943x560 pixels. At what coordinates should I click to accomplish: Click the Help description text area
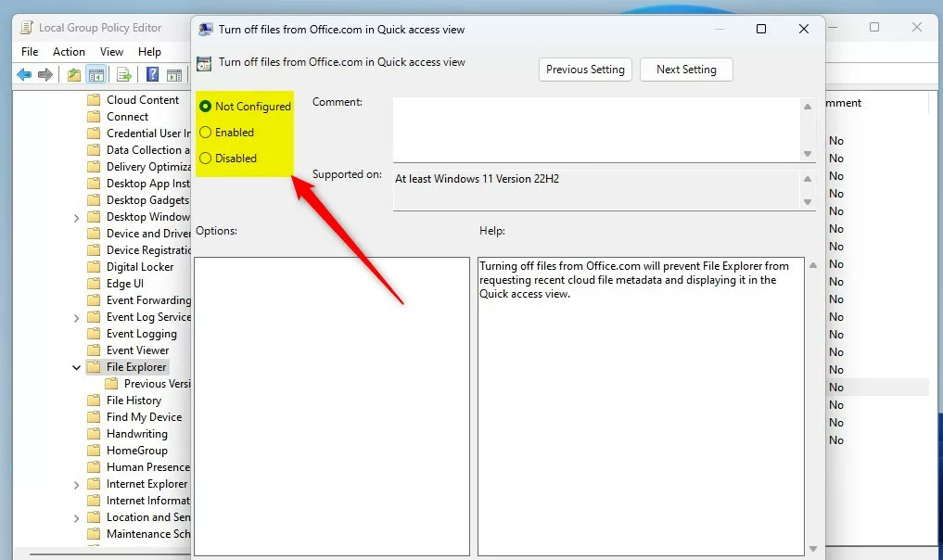pyautogui.click(x=641, y=407)
